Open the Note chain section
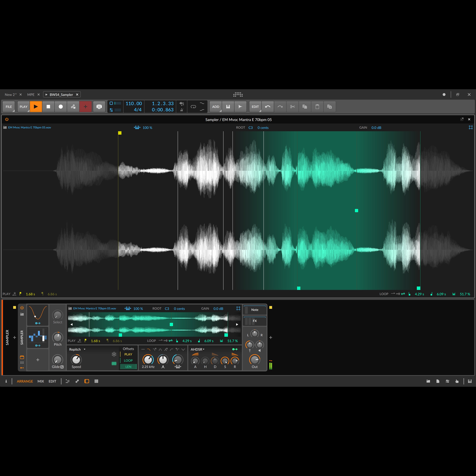476x476 pixels. pos(255,310)
